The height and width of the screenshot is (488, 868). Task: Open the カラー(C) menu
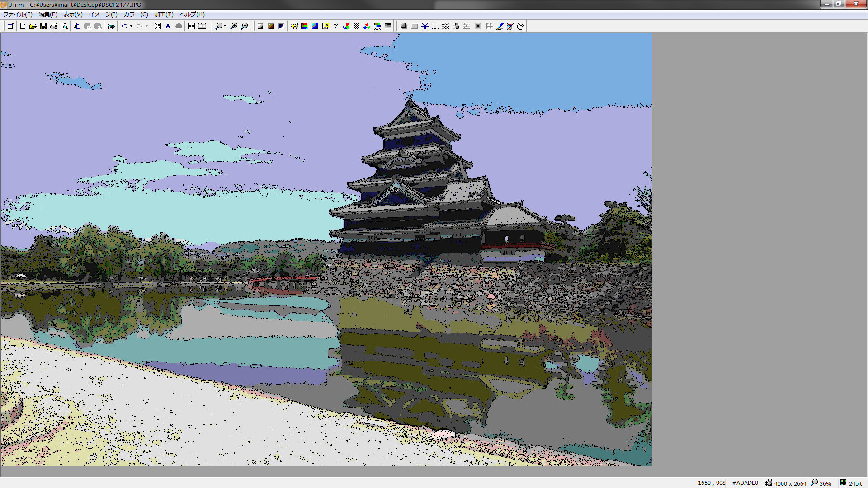click(136, 14)
